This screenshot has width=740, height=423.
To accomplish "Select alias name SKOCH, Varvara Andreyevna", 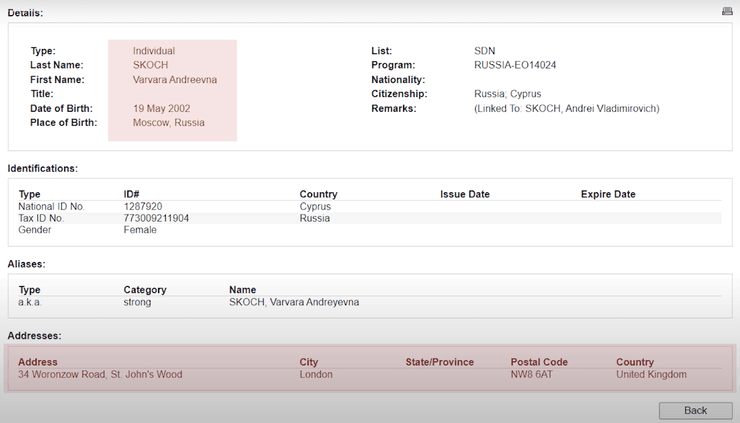I will (293, 302).
